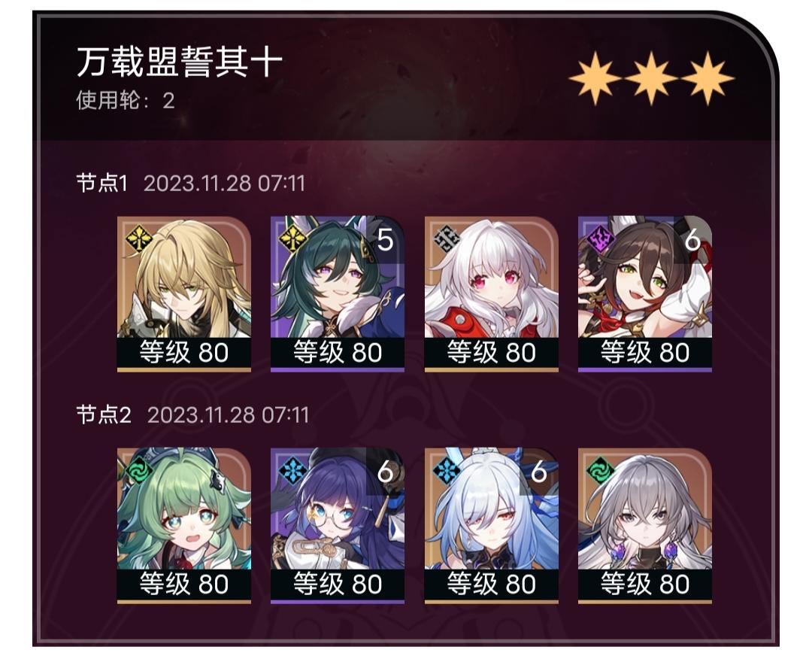The width and height of the screenshot is (812, 665).
Task: Open the silver-haired character card in Node 2
Action: coord(645,526)
